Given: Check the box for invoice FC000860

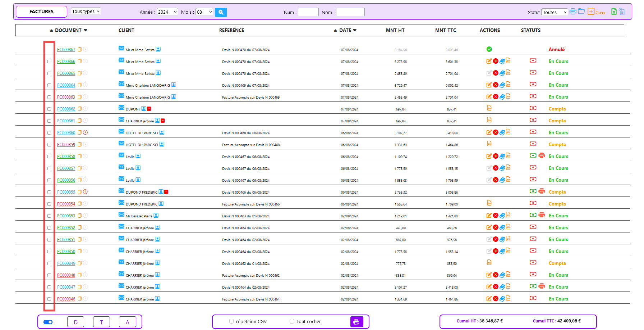Looking at the screenshot, I should point(49,133).
